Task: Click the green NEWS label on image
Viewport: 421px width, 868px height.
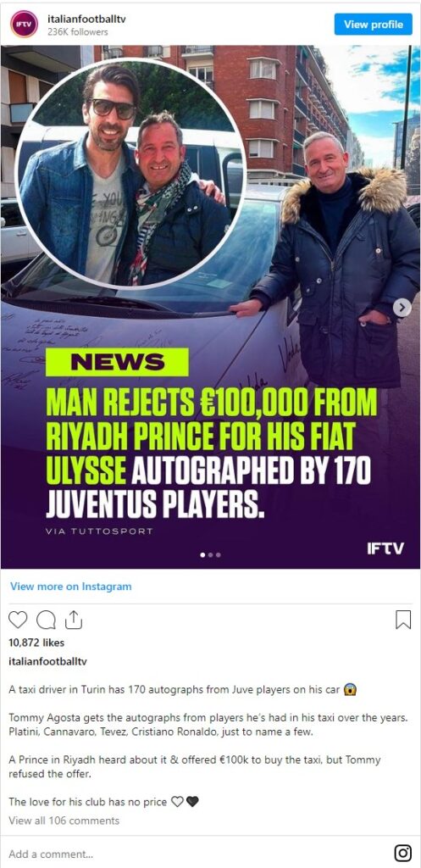Action: (x=117, y=362)
